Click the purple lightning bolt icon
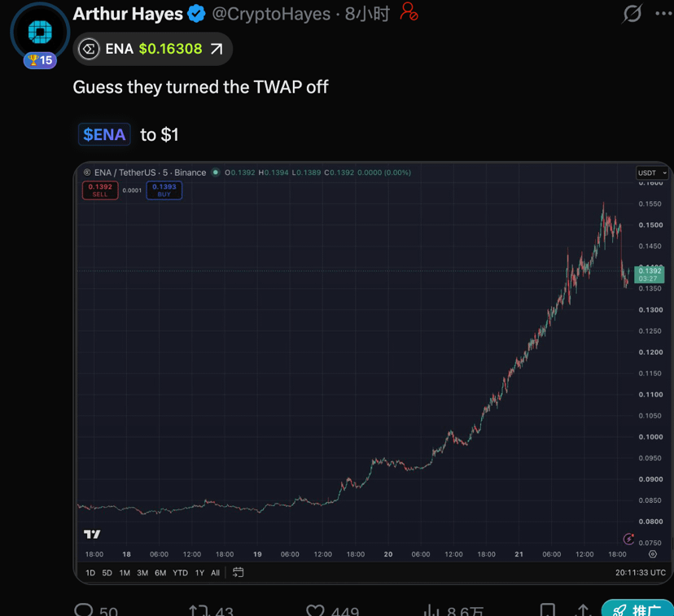Viewport: 674px width, 616px height. coord(629,539)
